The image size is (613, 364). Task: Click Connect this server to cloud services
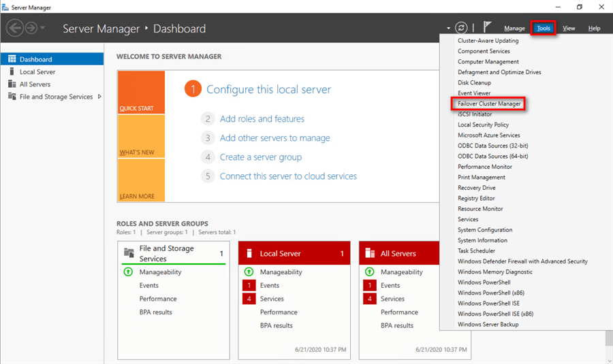point(288,176)
